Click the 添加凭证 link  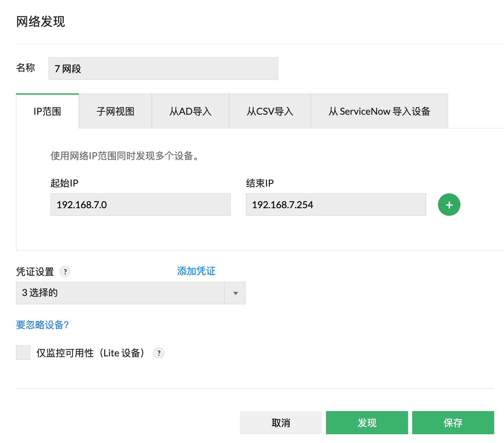196,271
